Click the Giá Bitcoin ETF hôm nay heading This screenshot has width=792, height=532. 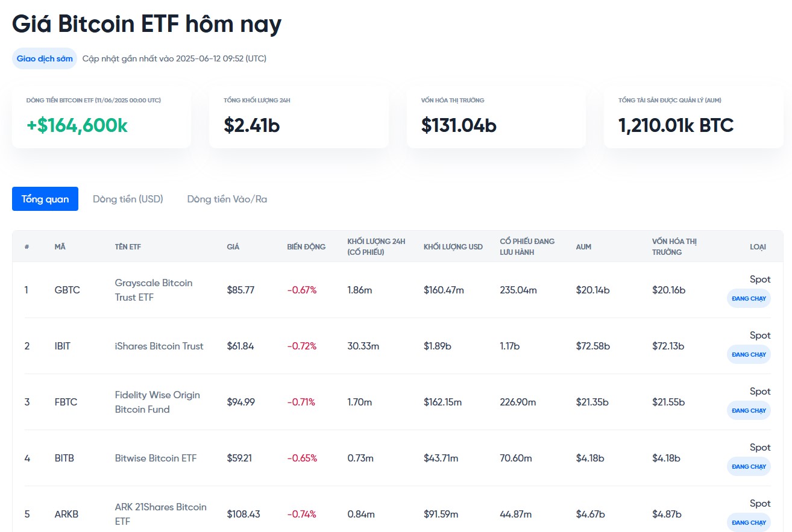tap(147, 24)
